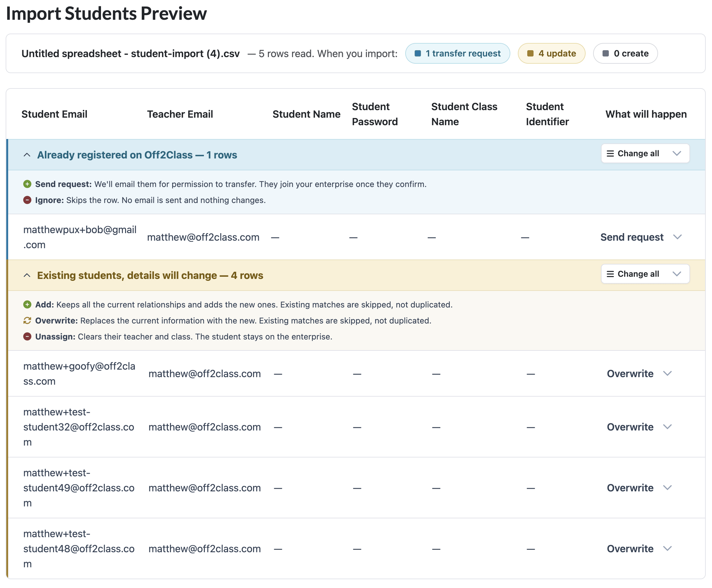Click the Overwrite refresh arrows icon
This screenshot has height=588, width=712.
(27, 320)
